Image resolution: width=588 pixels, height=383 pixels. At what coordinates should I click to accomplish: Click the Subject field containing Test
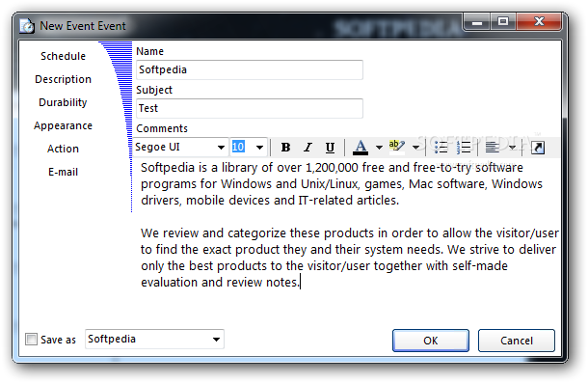point(250,108)
